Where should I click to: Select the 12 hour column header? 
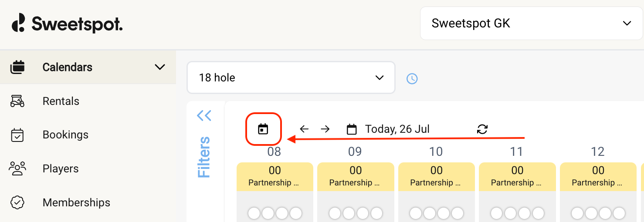click(x=598, y=151)
